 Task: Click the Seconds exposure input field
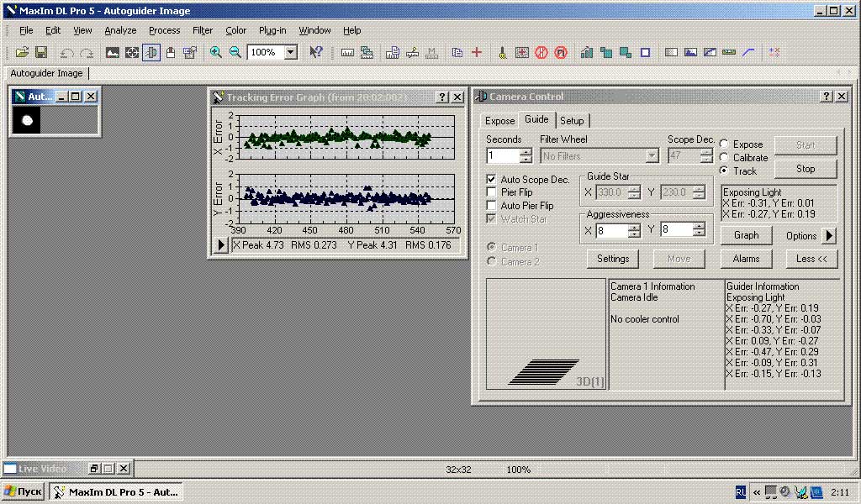coord(502,156)
